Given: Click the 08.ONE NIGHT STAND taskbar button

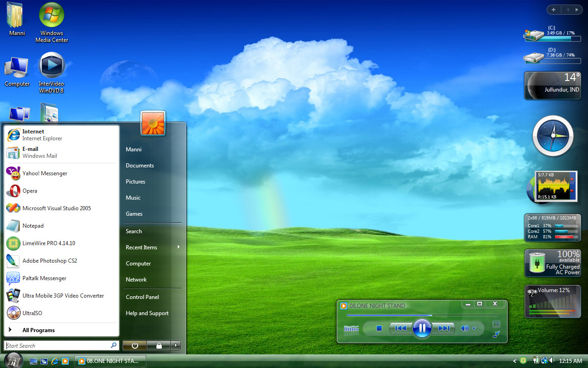Looking at the screenshot, I should [x=110, y=361].
